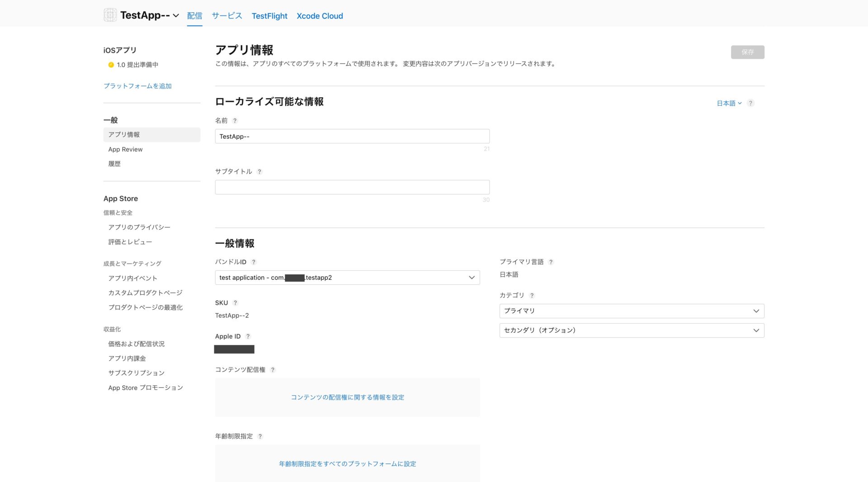Screen dimensions: 868x482
Task: Click help icon beside バンドルID label
Action: [254, 262]
